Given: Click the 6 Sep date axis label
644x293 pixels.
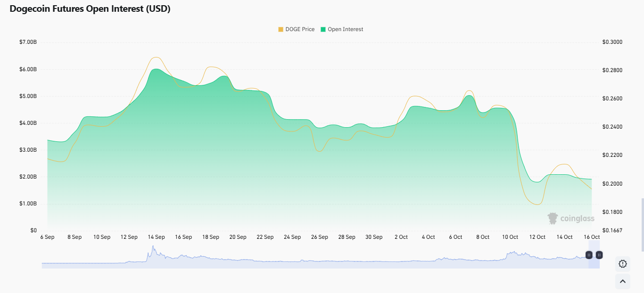Looking at the screenshot, I should pyautogui.click(x=47, y=237).
